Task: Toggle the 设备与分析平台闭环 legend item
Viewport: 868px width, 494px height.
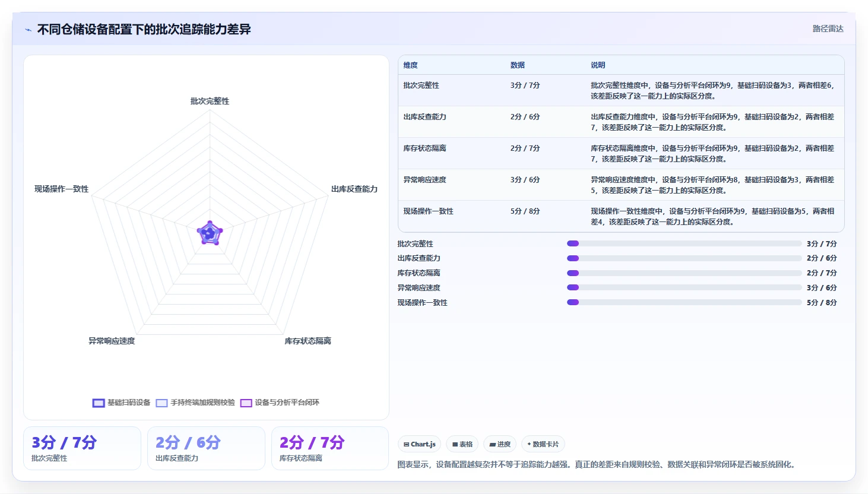Action: click(x=280, y=403)
